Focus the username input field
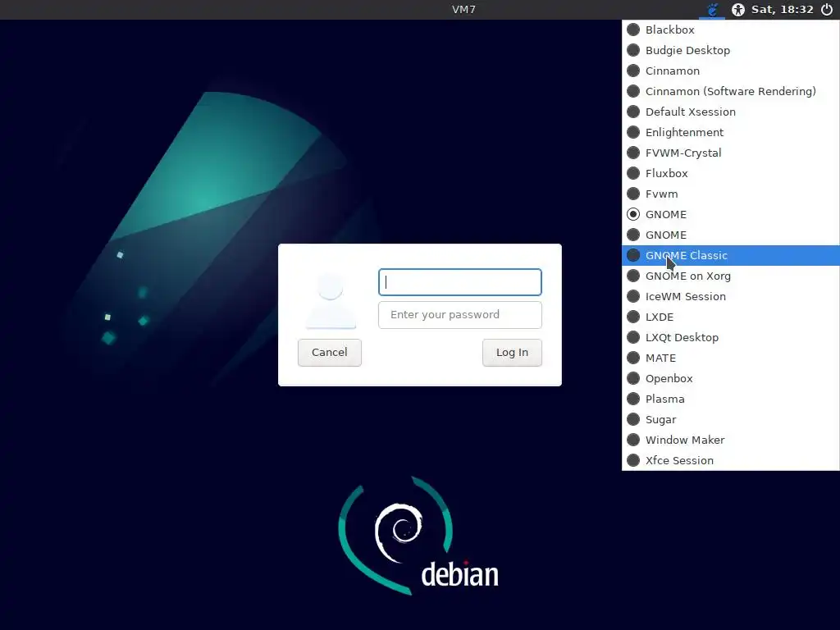This screenshot has height=630, width=840. coord(460,282)
